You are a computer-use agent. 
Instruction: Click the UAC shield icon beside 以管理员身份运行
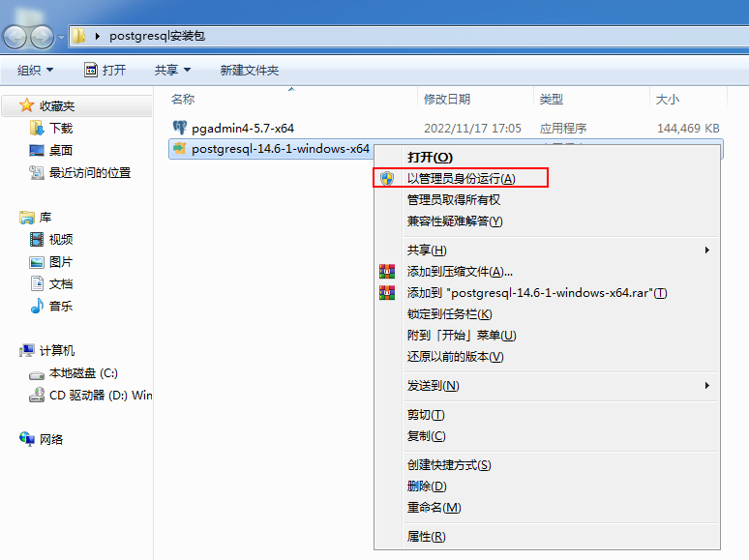click(x=387, y=179)
